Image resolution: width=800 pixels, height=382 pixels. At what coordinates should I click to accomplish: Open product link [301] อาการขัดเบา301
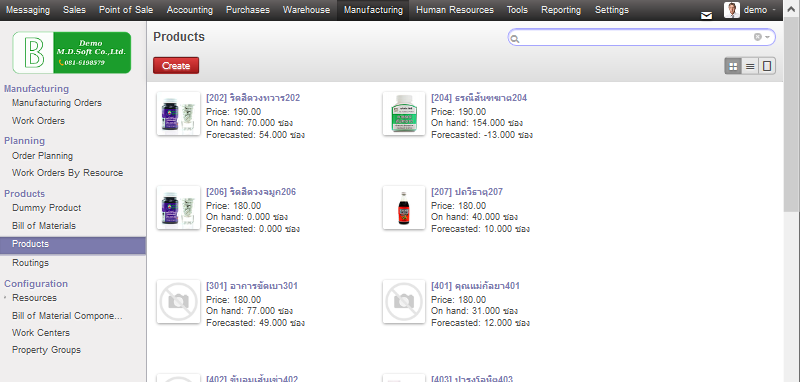[x=252, y=286]
